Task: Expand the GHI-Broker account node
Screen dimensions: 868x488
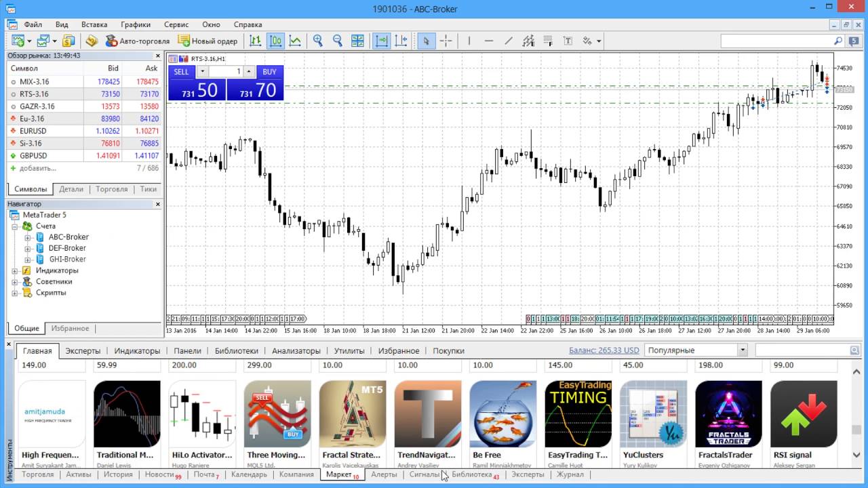Action: 28,260
